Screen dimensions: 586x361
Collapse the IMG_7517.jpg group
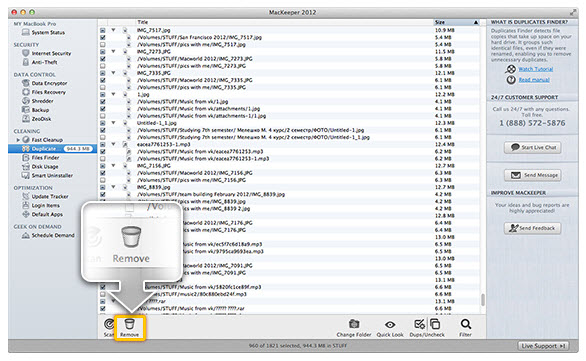click(113, 30)
